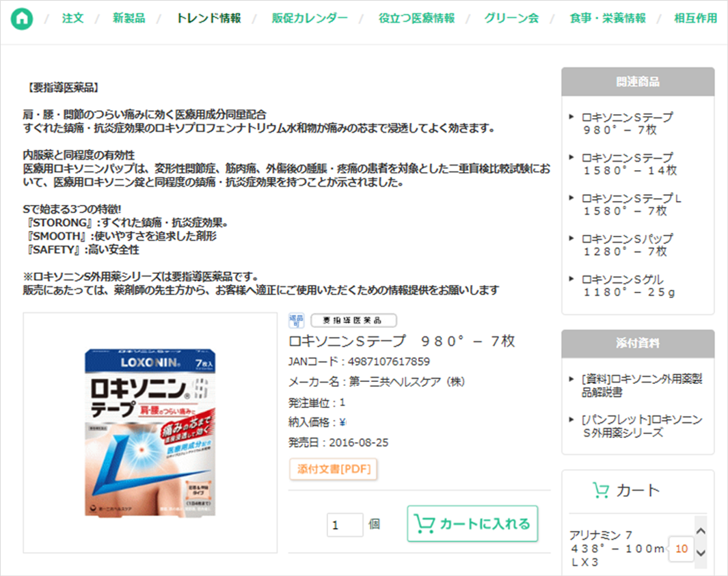Open the 販促カレンダー menu item
This screenshot has height=576, width=728.
coord(310,18)
